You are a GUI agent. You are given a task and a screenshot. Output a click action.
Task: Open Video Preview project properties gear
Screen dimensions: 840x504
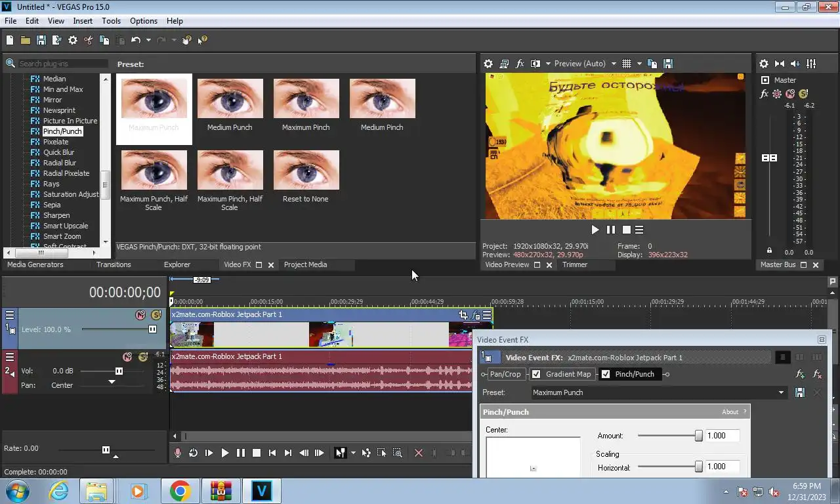488,64
